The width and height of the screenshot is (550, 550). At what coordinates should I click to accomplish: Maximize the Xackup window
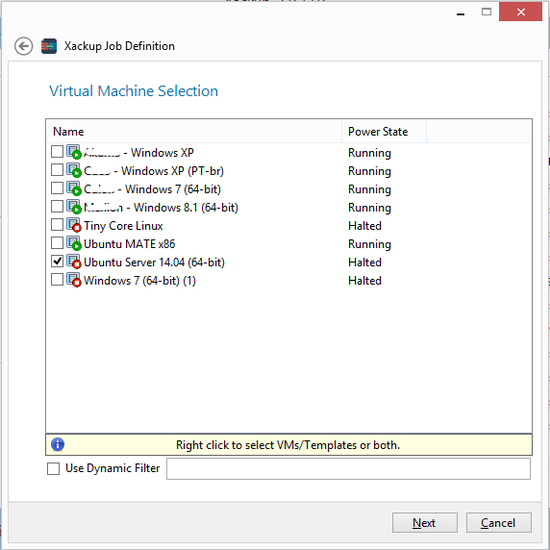point(486,12)
